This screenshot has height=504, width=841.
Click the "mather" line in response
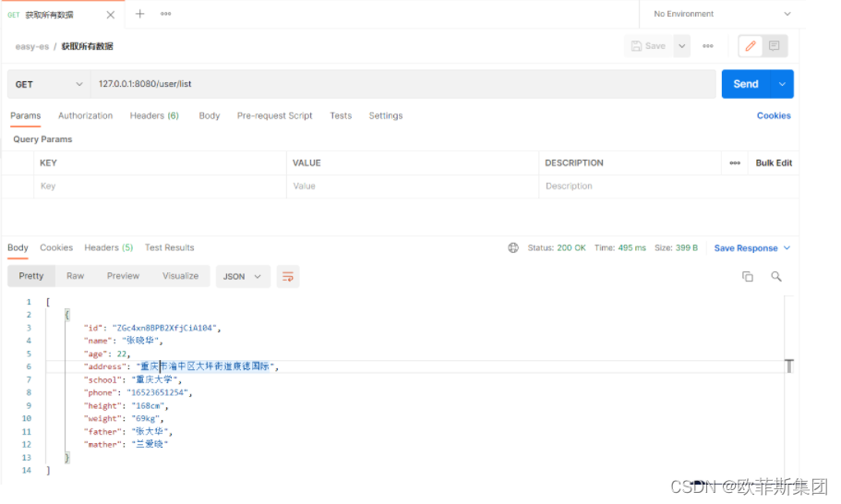126,445
